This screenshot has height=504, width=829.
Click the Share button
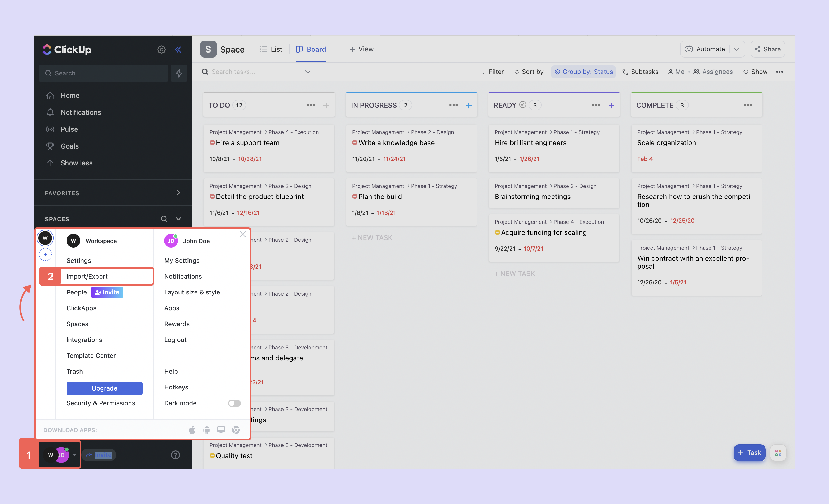768,49
